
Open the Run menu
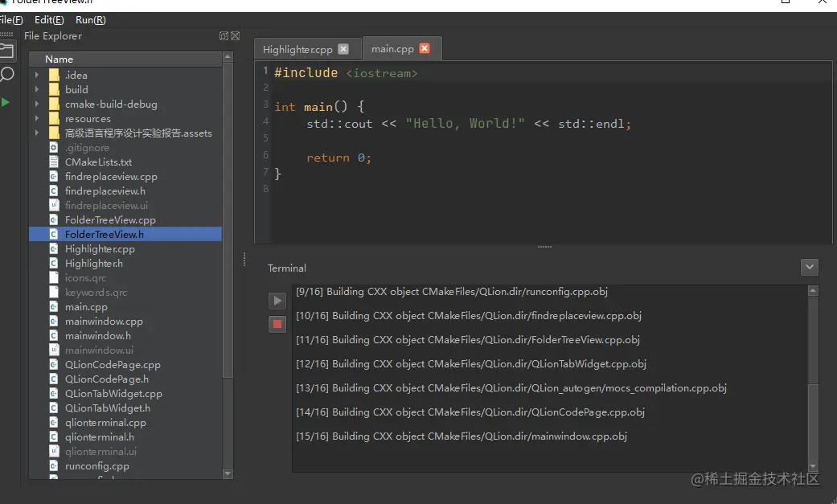(91, 20)
